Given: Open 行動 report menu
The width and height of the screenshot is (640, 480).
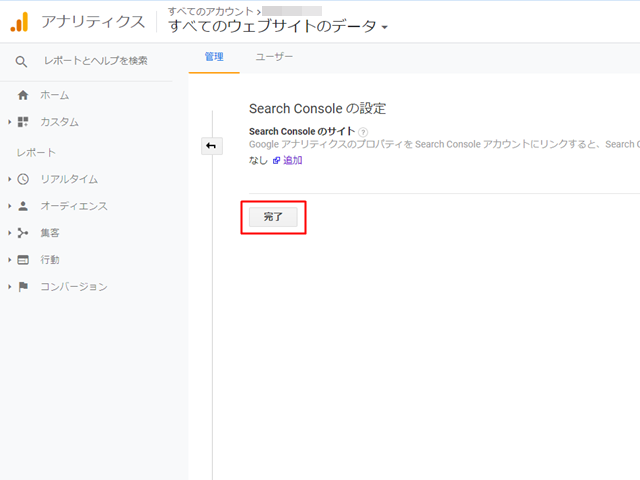Looking at the screenshot, I should [x=50, y=260].
